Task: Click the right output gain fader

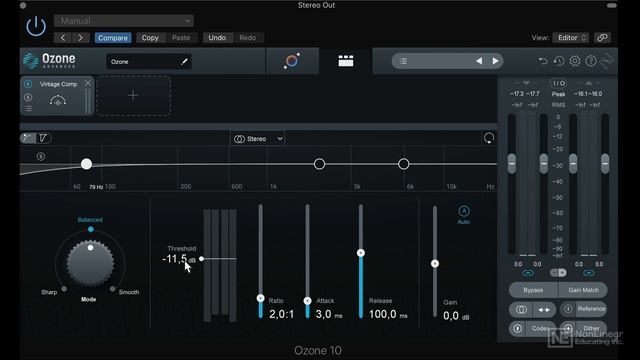Action: tap(605, 164)
